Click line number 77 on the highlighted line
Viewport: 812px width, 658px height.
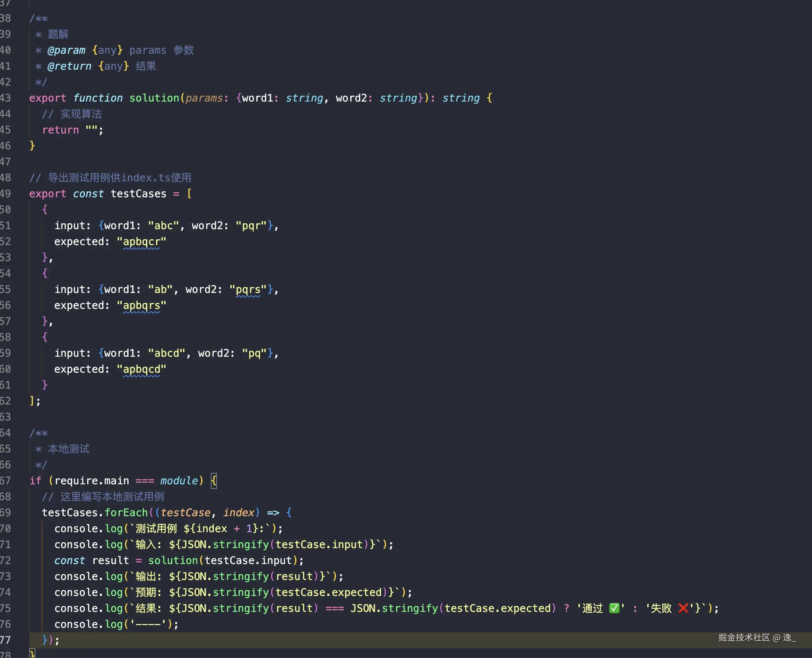click(x=6, y=640)
